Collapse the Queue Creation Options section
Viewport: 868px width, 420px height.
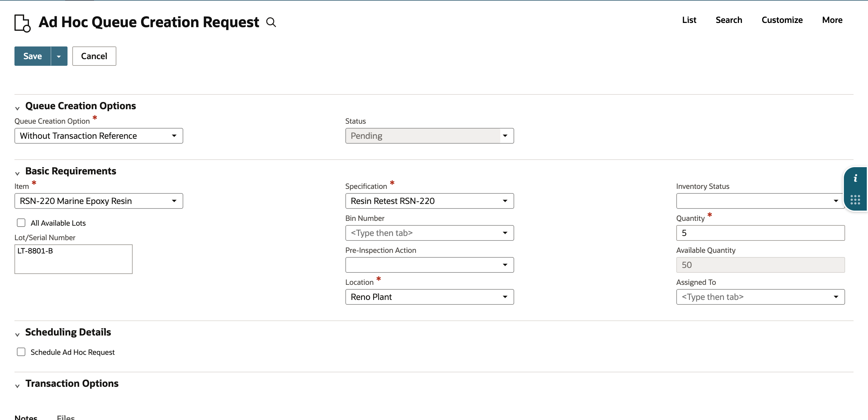17,108
